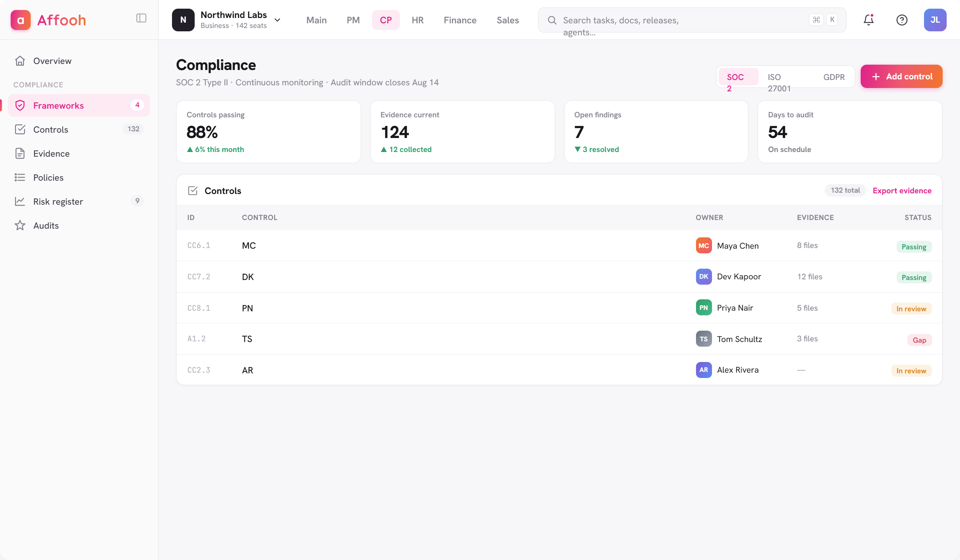Click the OWNER column header
The height and width of the screenshot is (560, 960).
[x=709, y=218]
